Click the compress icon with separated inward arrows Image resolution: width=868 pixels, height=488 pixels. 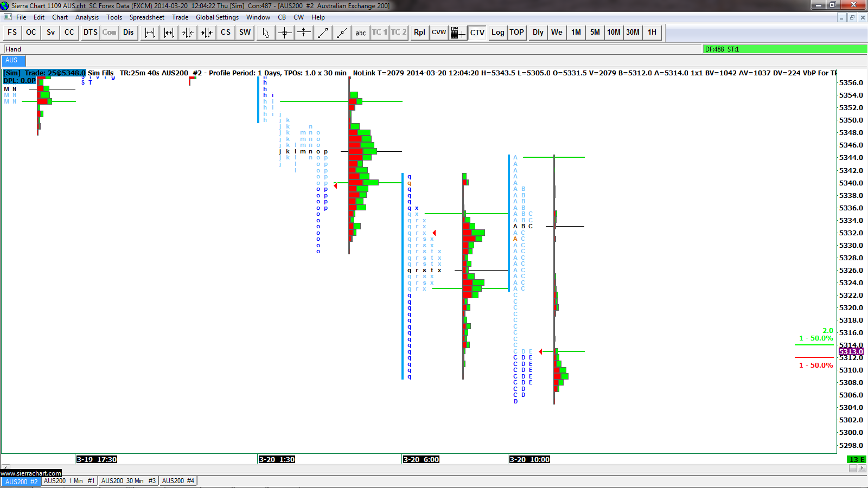tap(188, 33)
